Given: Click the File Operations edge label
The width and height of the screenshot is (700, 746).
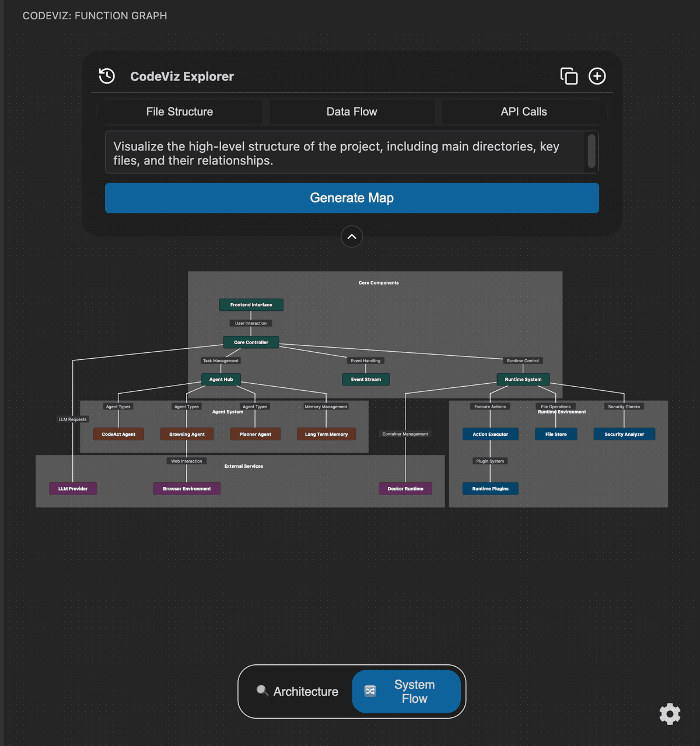Looking at the screenshot, I should [x=556, y=407].
